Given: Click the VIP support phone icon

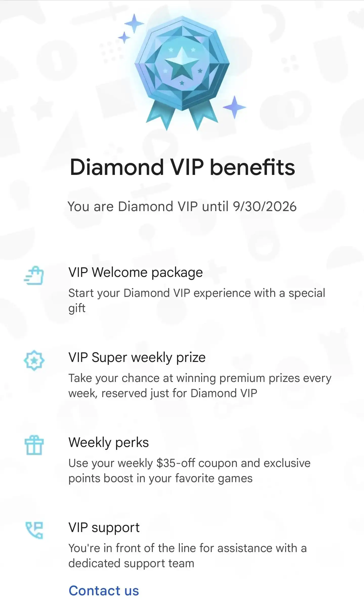Looking at the screenshot, I should tap(34, 530).
